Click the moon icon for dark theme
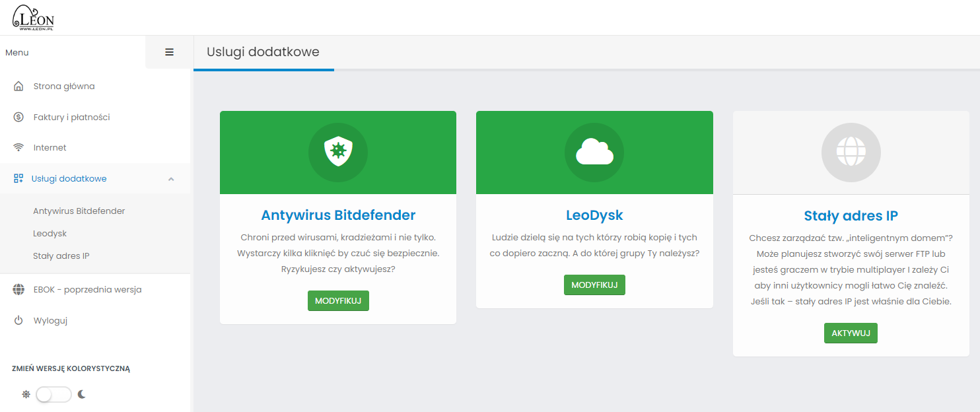Screen dimensions: 980x412 82,394
